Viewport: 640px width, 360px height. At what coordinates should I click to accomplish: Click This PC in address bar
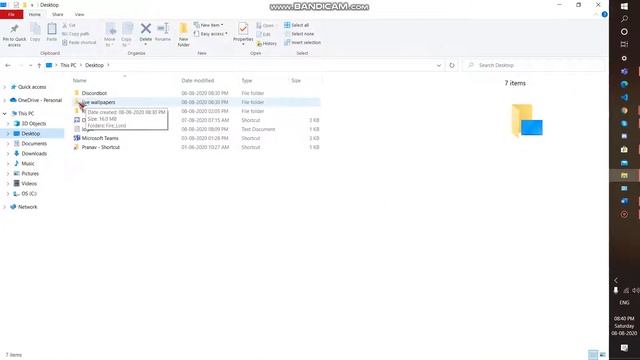pyautogui.click(x=68, y=65)
